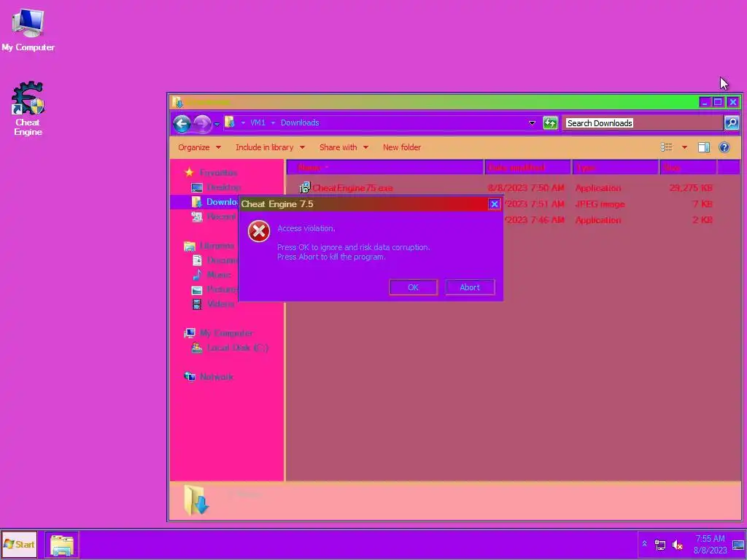Click the Show desktop tray button
The height and width of the screenshot is (560, 747).
click(x=738, y=545)
